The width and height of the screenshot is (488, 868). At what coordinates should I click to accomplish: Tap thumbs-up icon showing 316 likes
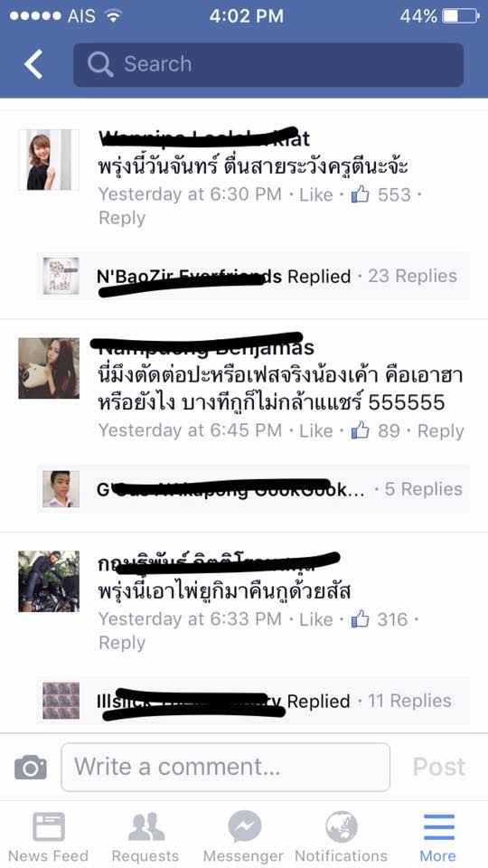[x=361, y=618]
